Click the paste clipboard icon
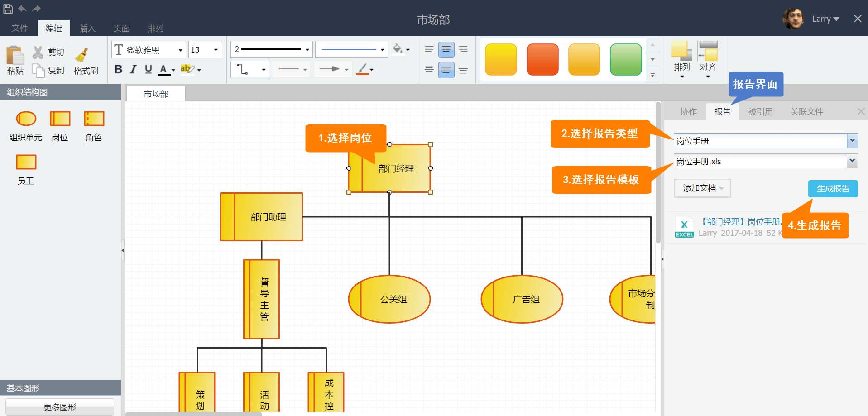 tap(15, 56)
